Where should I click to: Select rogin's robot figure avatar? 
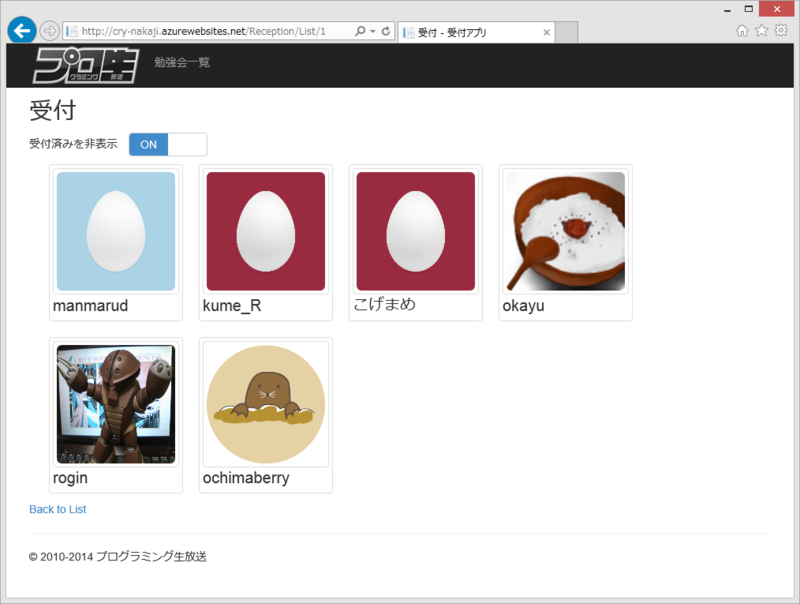116,404
